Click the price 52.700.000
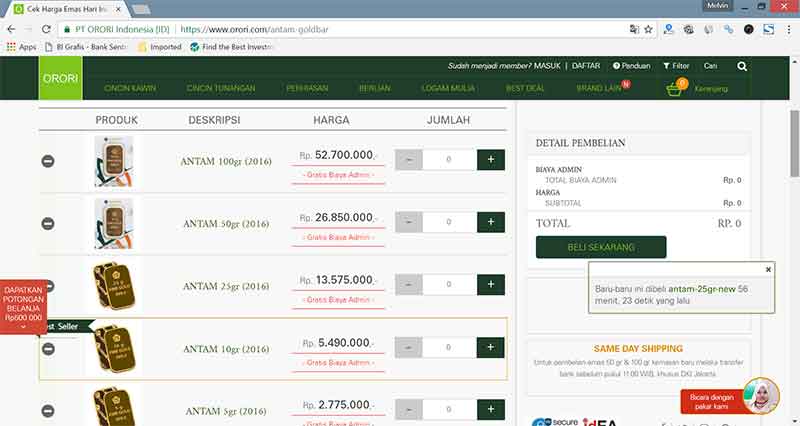The width and height of the screenshot is (800, 426). click(344, 155)
